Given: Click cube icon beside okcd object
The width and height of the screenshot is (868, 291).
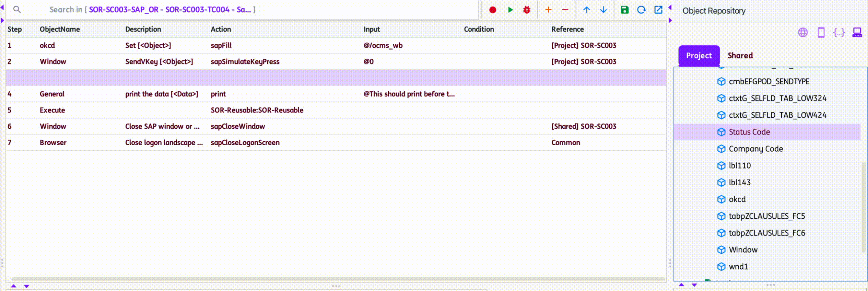Looking at the screenshot, I should pyautogui.click(x=721, y=199).
